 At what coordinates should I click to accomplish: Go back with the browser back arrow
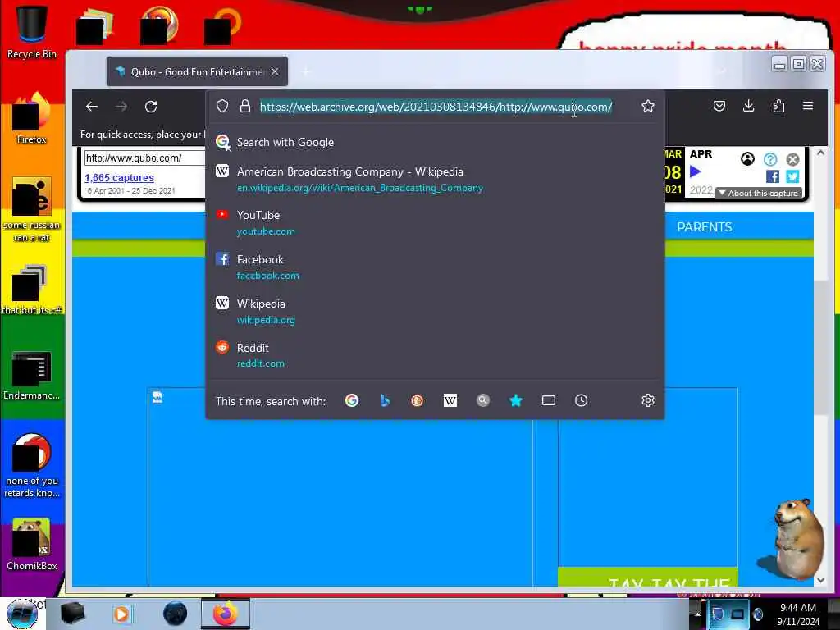click(x=92, y=107)
